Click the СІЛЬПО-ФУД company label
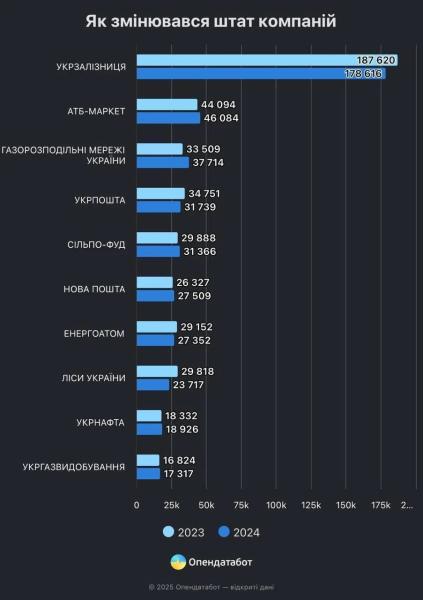 pos(96,245)
